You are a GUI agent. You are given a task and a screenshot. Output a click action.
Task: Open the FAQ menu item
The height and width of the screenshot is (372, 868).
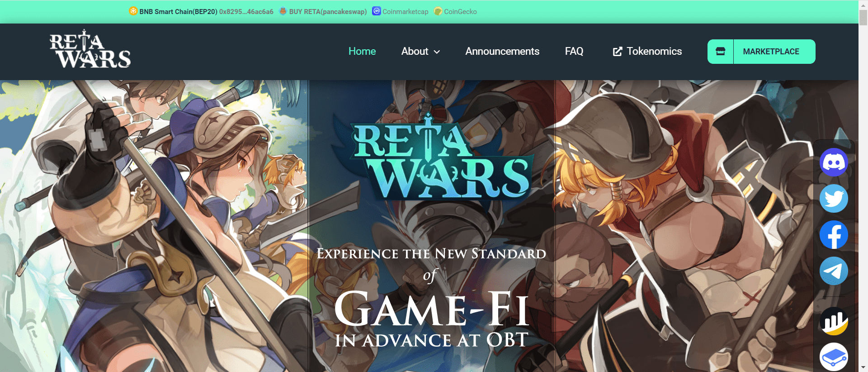[x=574, y=52]
